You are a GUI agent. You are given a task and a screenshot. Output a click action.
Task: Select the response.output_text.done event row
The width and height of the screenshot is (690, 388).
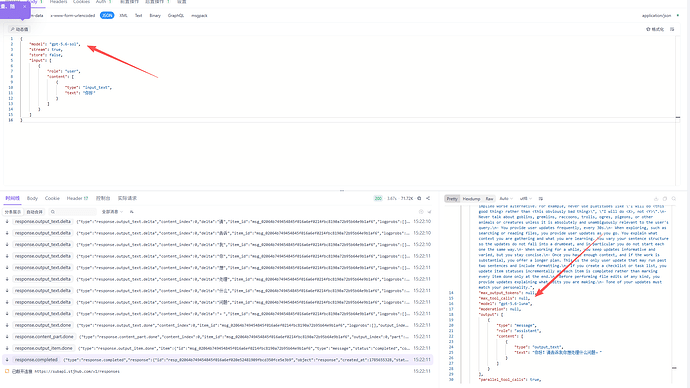click(x=218, y=326)
